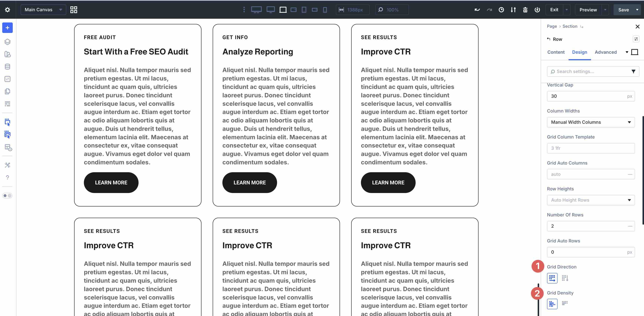The width and height of the screenshot is (644, 316).
Task: Open the Main Canvas dropdown
Action: coord(43,10)
